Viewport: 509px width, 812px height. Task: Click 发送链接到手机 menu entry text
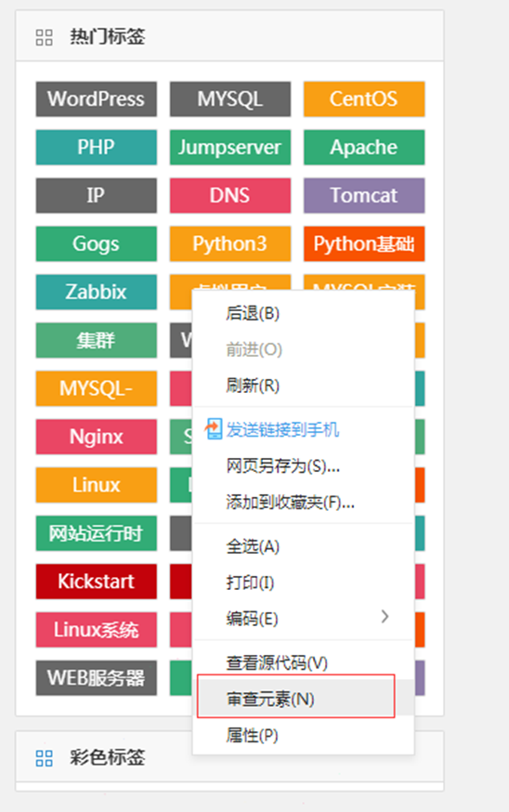[282, 430]
